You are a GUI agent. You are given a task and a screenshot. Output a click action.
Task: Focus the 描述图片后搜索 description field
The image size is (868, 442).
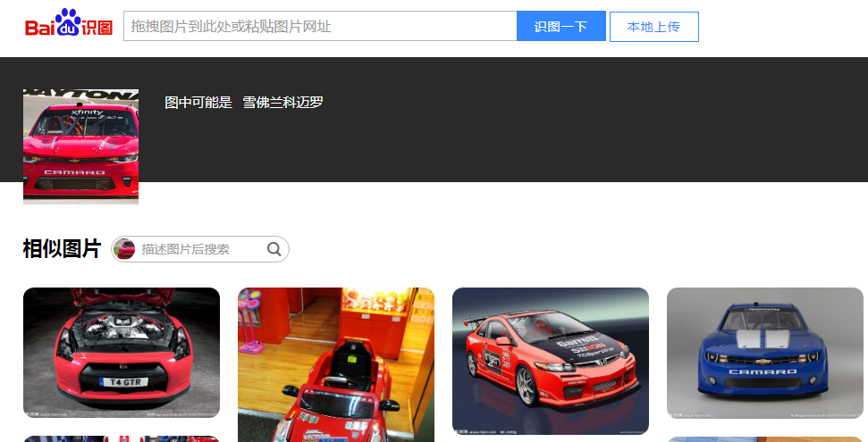[200, 249]
